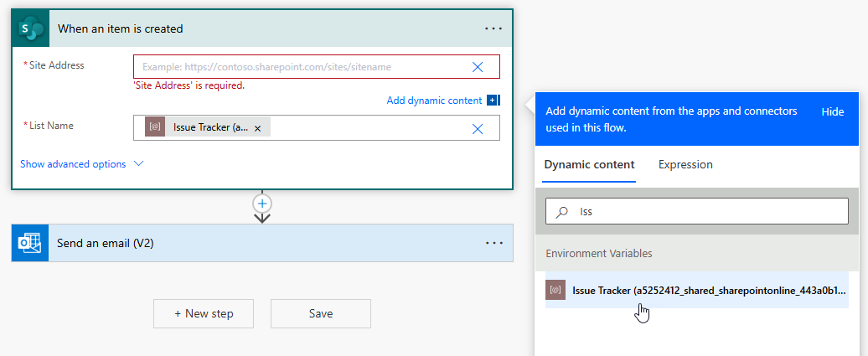This screenshot has width=868, height=356.
Task: Select the Issue Tracker environment variable result
Action: coord(697,290)
